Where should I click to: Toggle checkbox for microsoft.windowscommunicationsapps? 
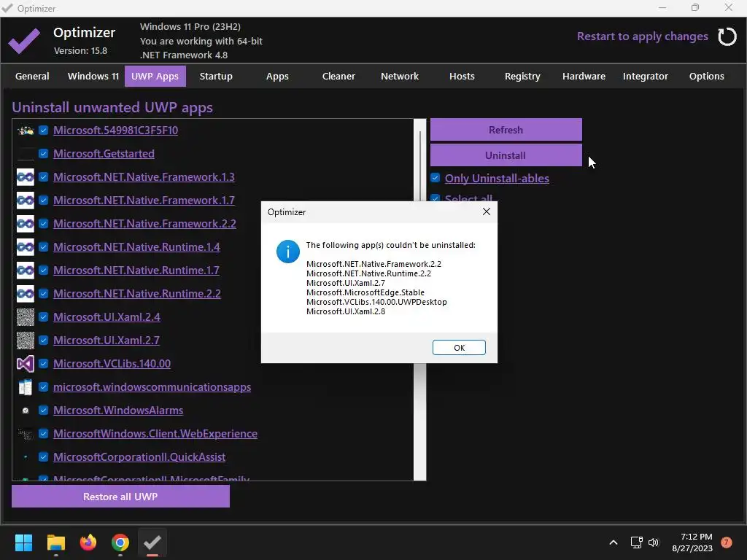click(43, 387)
